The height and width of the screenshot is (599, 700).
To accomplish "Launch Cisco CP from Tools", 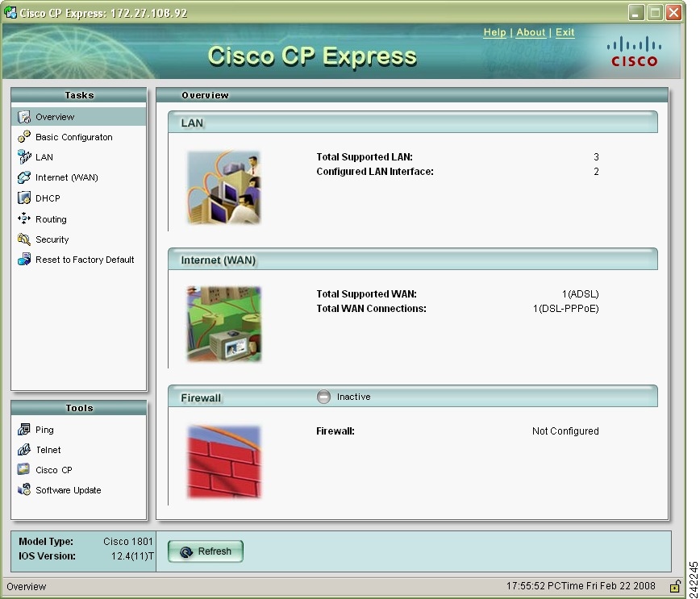I will tap(54, 470).
